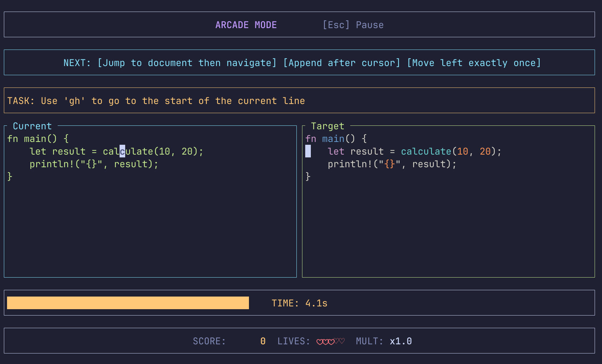Click the lives hearts indicator
602x364 pixels.
coord(331,341)
